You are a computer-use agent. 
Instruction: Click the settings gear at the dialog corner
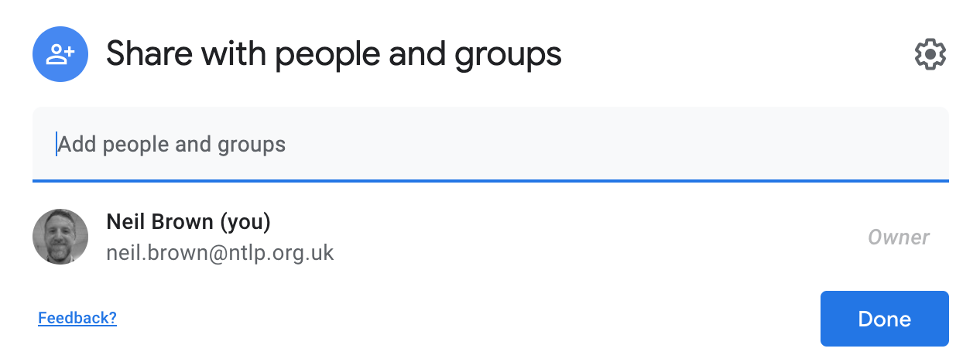coord(930,54)
